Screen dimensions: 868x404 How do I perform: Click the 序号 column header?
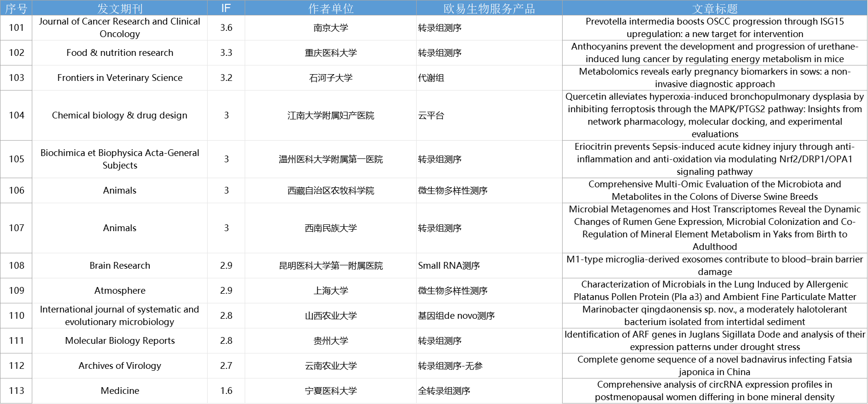tap(16, 8)
